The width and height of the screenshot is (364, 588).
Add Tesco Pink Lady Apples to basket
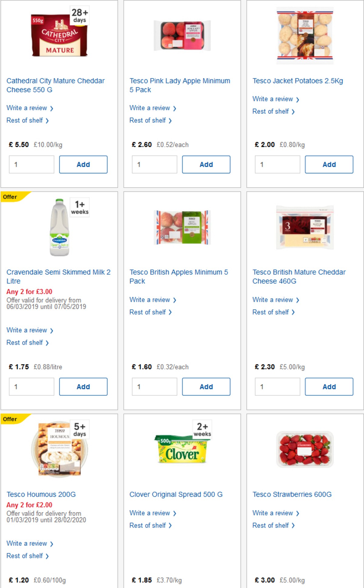tap(207, 164)
